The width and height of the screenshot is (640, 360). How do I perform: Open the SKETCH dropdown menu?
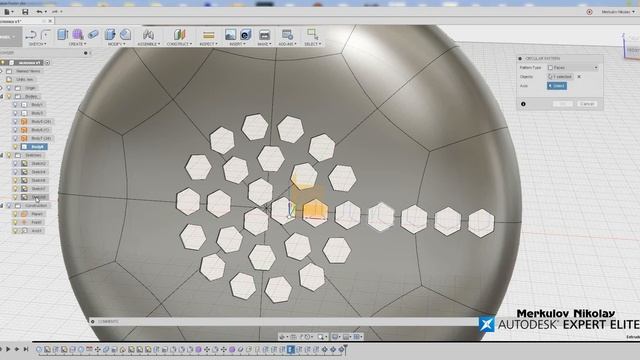[37, 44]
